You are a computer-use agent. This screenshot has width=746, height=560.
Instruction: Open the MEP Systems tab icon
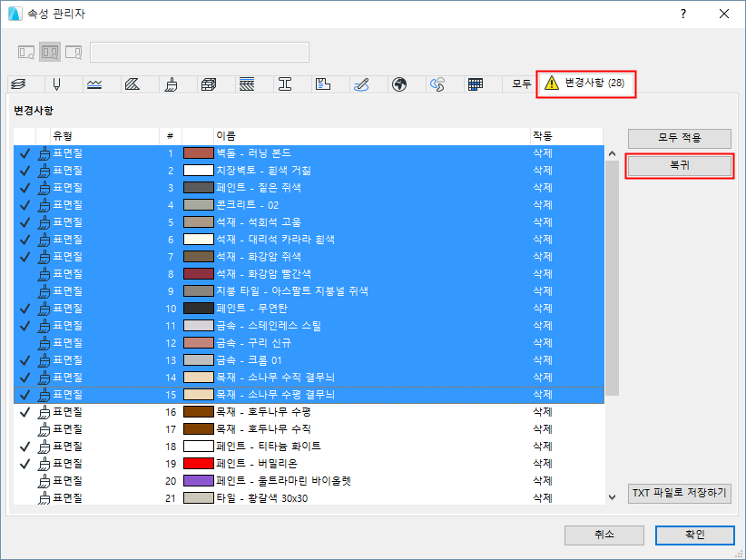point(361,84)
